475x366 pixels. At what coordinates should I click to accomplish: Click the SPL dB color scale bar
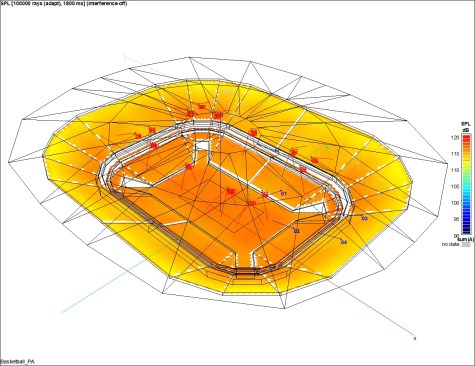pyautogui.click(x=466, y=184)
